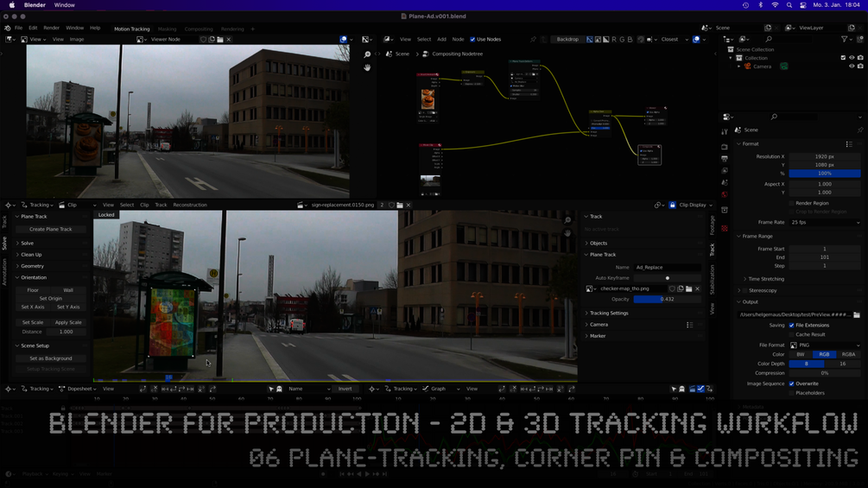Click the fake user shield for checker-map_tho.png

672,288
